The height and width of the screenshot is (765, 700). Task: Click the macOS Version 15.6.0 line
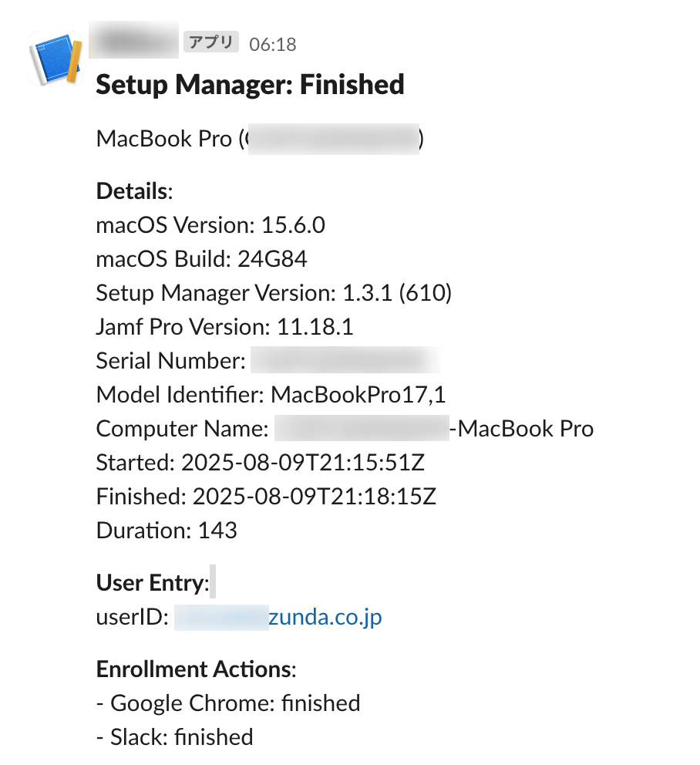210,225
